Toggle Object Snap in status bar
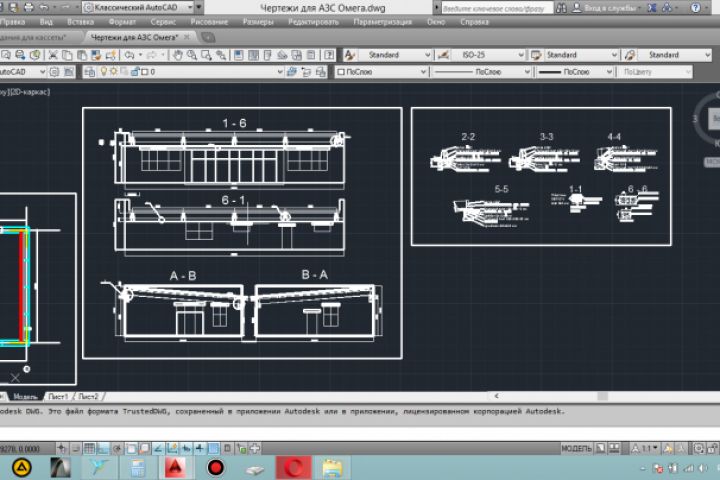The image size is (720, 480). pyautogui.click(x=131, y=448)
